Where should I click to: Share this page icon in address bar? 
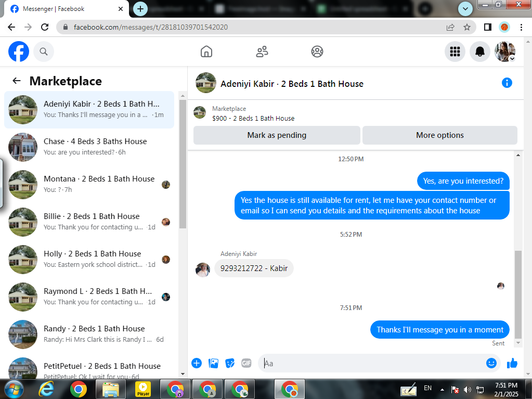[x=450, y=27]
